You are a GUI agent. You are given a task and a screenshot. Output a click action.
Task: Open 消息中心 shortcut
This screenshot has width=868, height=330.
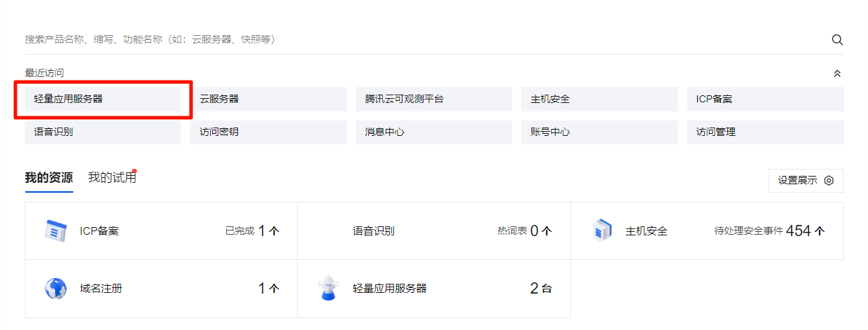pyautogui.click(x=433, y=132)
